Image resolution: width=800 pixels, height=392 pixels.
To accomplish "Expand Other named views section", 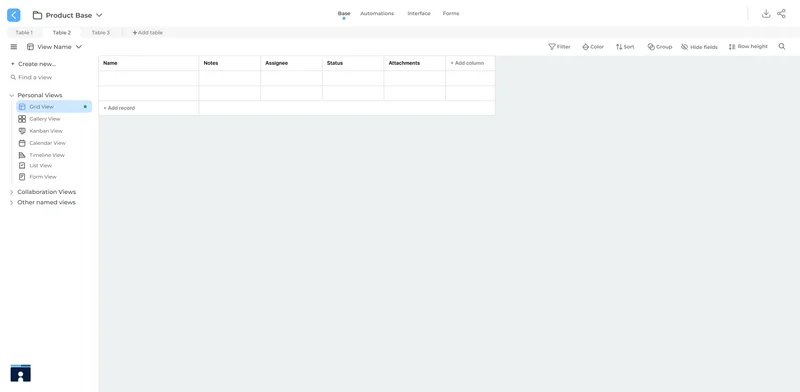I will tap(43, 203).
